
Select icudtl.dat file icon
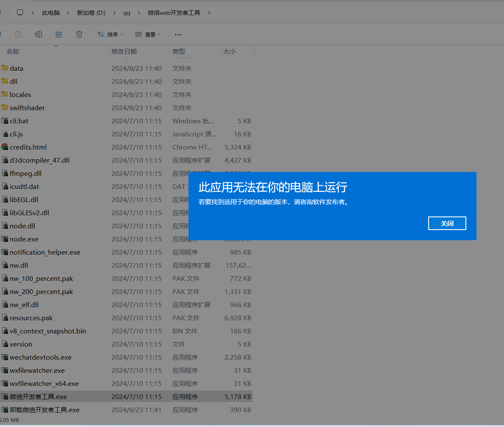(x=5, y=186)
